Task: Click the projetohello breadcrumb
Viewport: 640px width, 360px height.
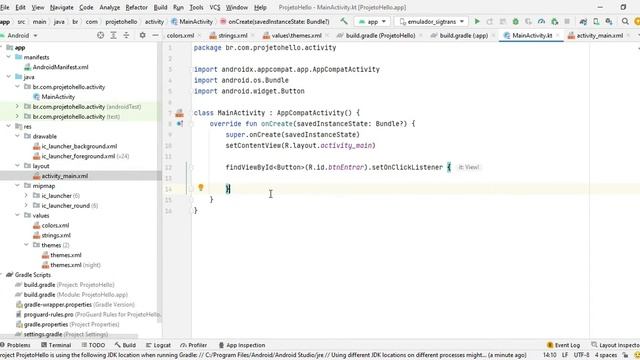Action: pos(121,22)
